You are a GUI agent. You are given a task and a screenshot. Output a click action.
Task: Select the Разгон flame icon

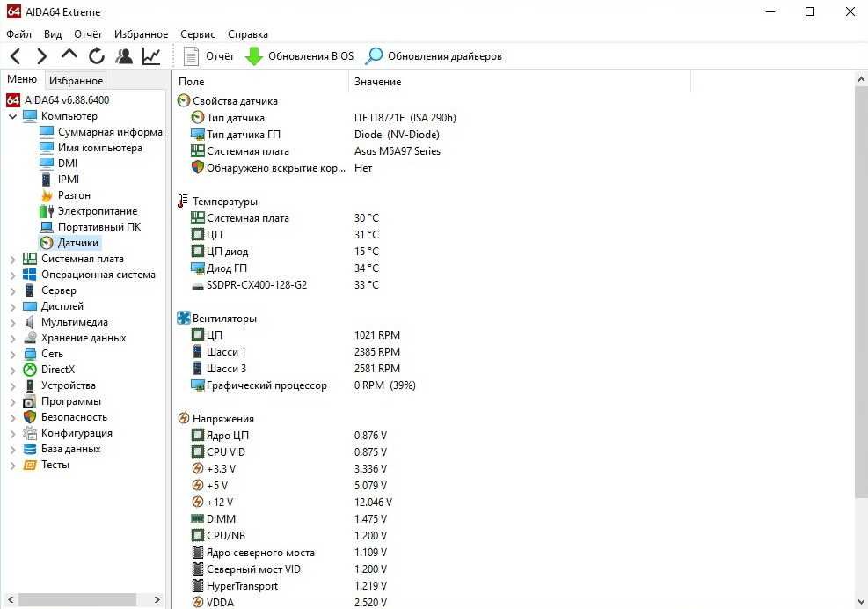click(47, 195)
